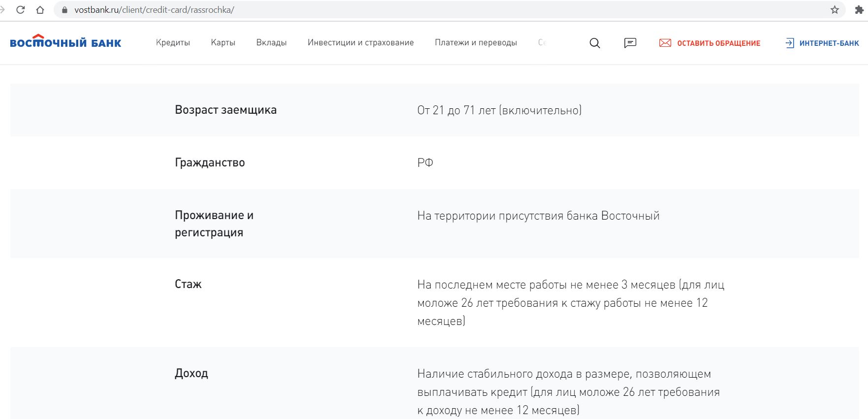Image resolution: width=868 pixels, height=419 pixels.
Task: Click the 'Доход' row label
Action: (191, 373)
